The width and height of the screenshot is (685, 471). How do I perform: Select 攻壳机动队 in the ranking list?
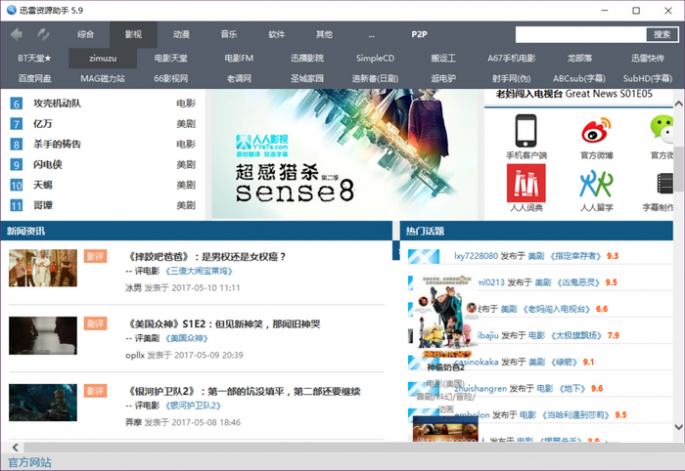57,103
